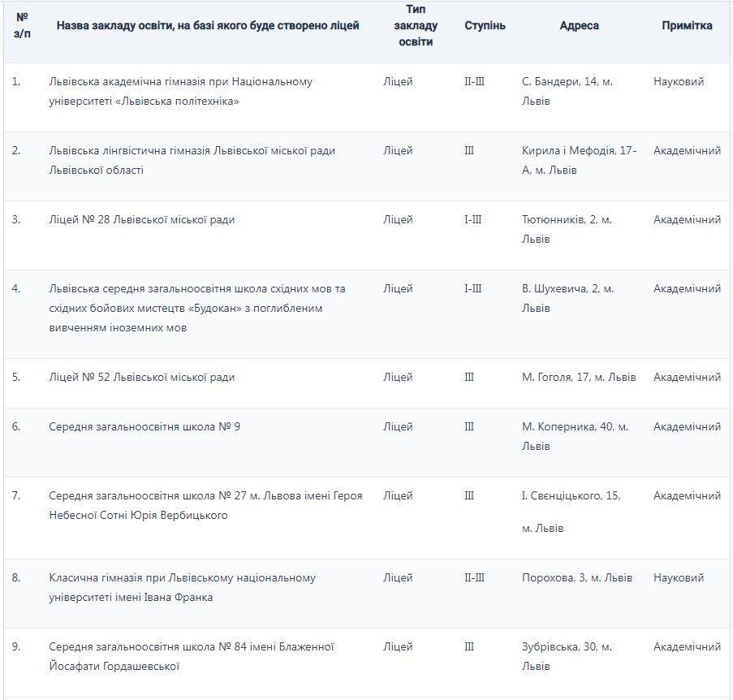Select the address 'М. Гоголя, 17, м. Львів'

(579, 377)
